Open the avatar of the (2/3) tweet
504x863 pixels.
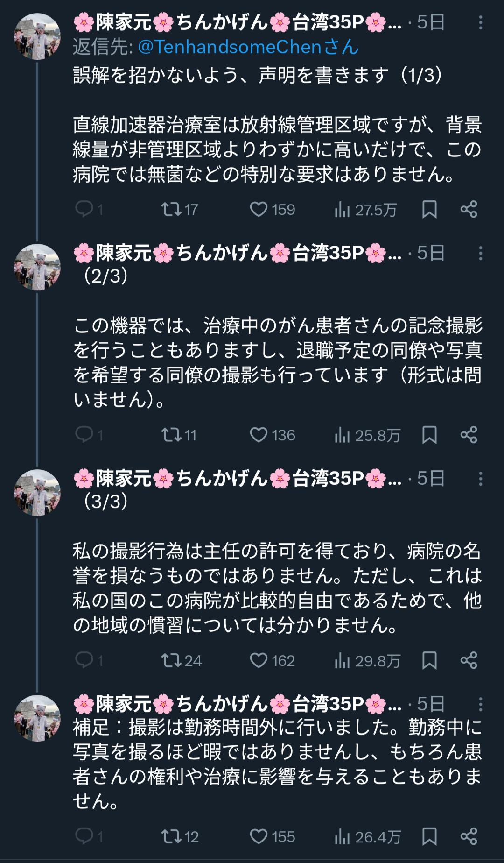point(37,267)
